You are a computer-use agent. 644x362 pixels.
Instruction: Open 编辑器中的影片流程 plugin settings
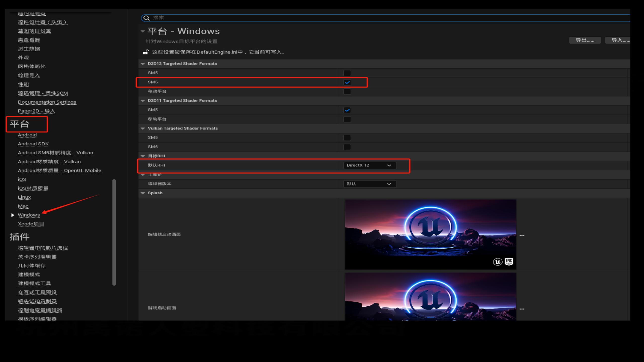click(x=43, y=248)
